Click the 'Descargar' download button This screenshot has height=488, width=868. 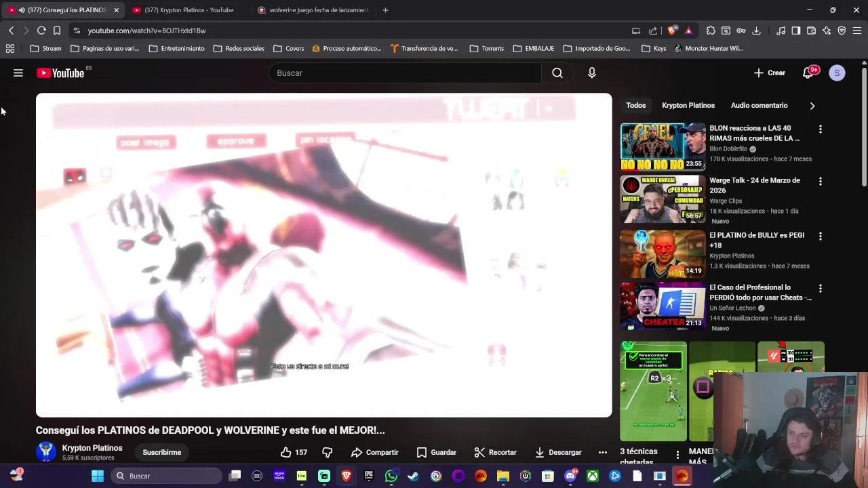coord(557,452)
